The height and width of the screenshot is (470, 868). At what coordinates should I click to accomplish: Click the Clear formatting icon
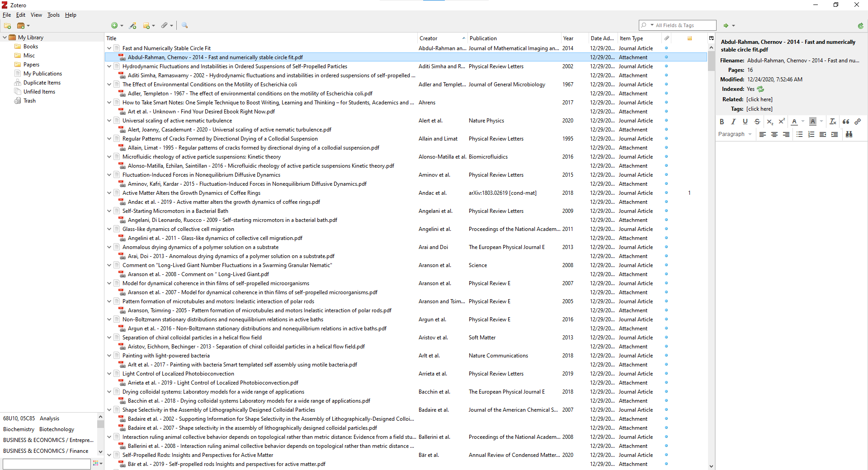tap(833, 122)
